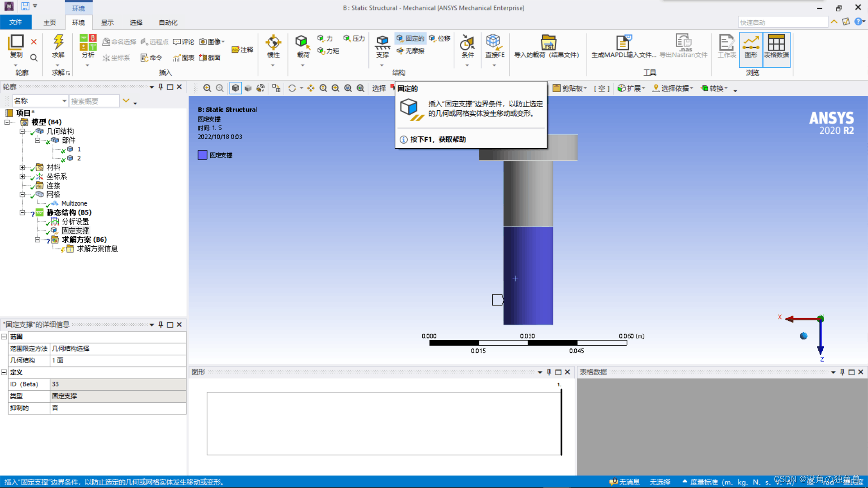Pin the 轮廓 outline panel

coord(160,87)
